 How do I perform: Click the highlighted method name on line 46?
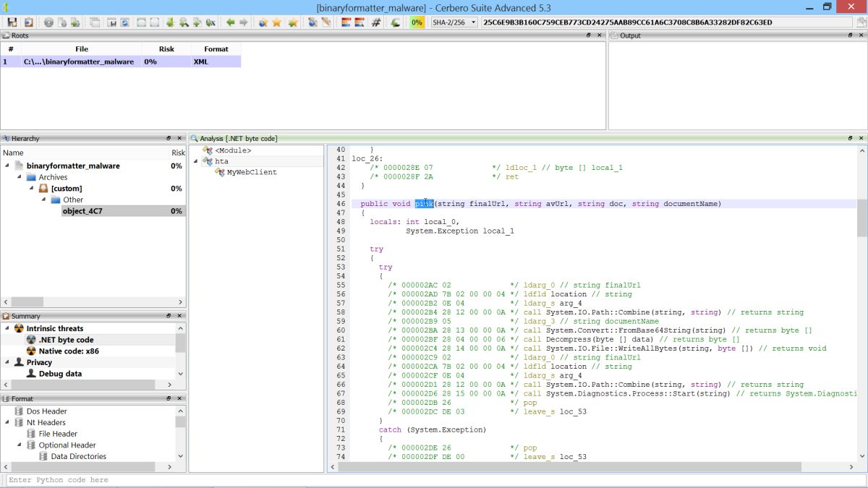coord(424,204)
